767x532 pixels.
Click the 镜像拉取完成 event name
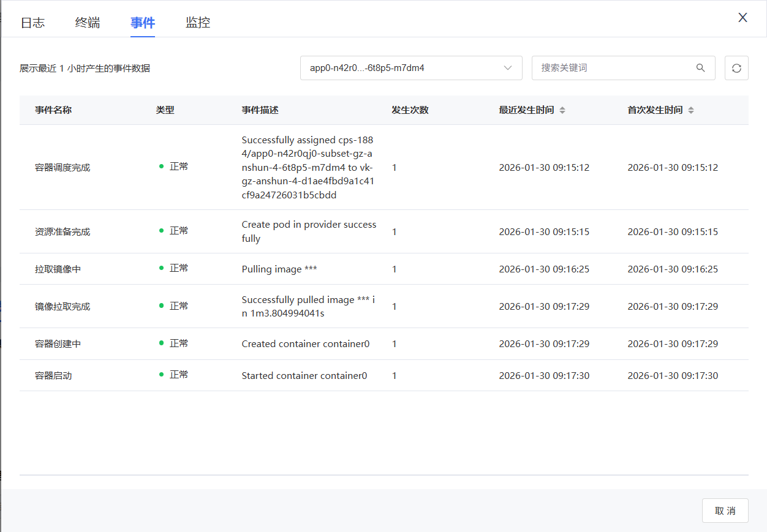coord(62,307)
